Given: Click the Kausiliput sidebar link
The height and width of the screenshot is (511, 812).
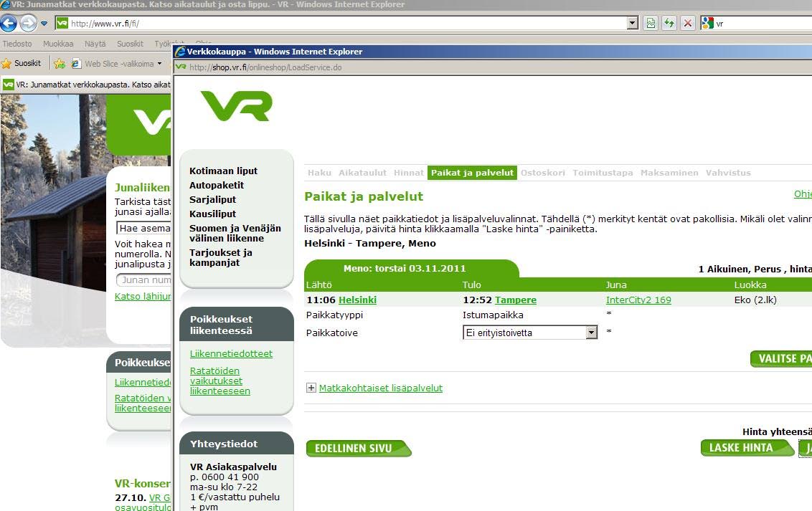Looking at the screenshot, I should click(212, 214).
